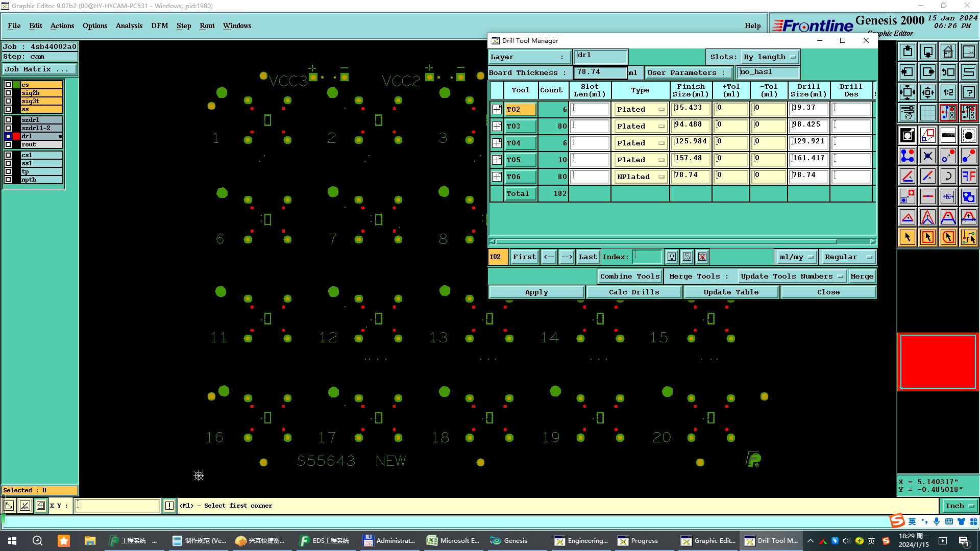980x551 pixels.
Task: Open the Regular mode dropdown
Action: pos(848,257)
